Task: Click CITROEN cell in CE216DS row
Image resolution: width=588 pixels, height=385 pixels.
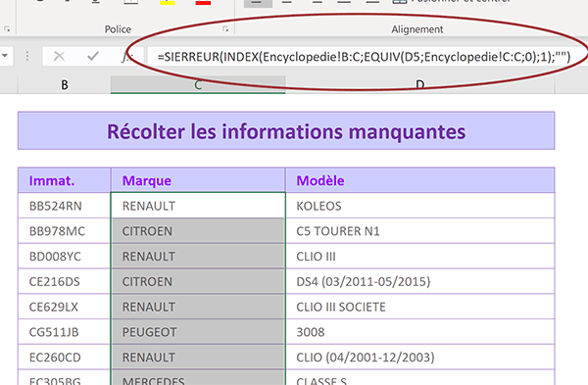Action: [x=198, y=281]
